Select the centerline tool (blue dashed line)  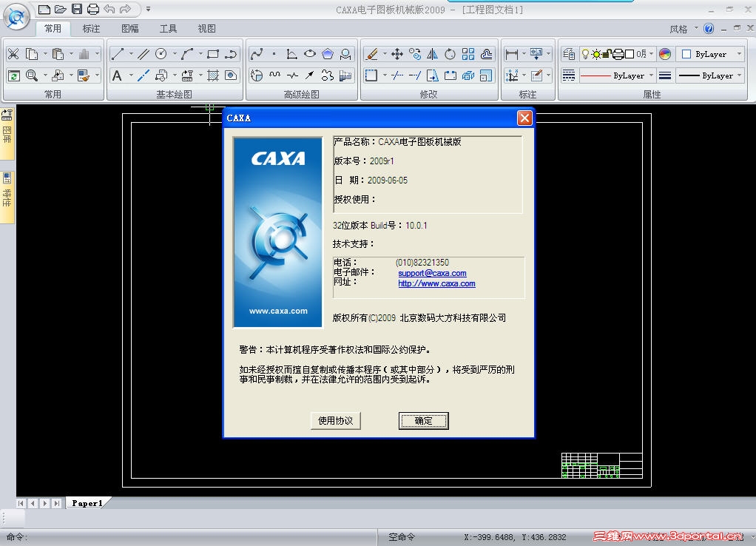144,75
